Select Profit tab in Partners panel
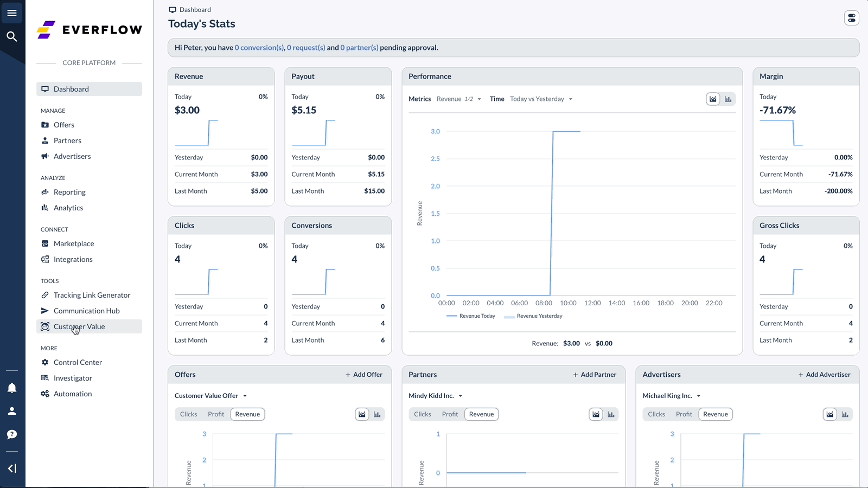Image resolution: width=868 pixels, height=488 pixels. [450, 414]
